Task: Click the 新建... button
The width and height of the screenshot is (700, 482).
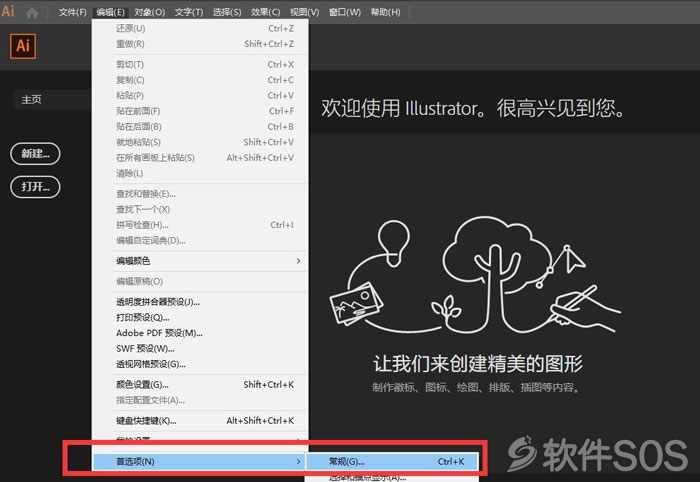Action: tap(35, 154)
